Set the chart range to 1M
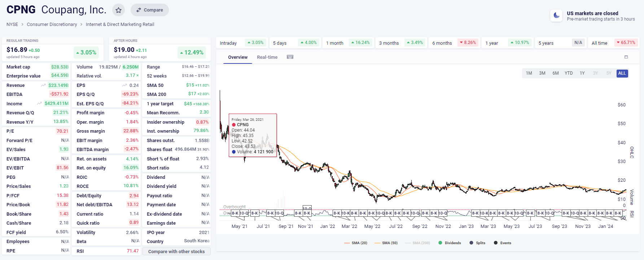 point(529,73)
